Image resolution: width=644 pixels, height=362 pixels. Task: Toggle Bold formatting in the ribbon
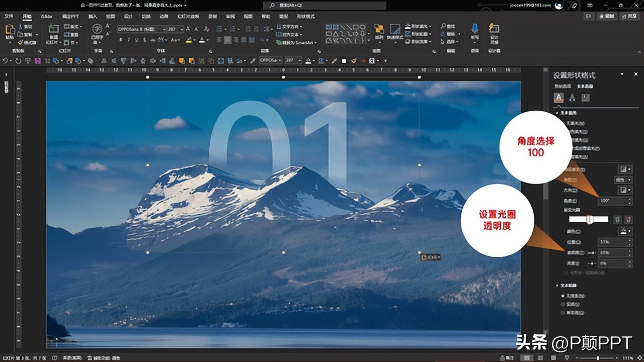coord(121,40)
